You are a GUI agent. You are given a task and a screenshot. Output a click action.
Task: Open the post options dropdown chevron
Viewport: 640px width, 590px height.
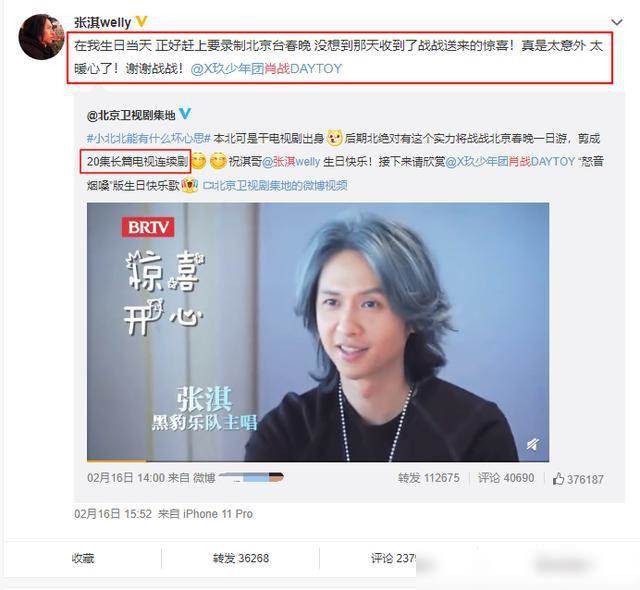[x=616, y=22]
